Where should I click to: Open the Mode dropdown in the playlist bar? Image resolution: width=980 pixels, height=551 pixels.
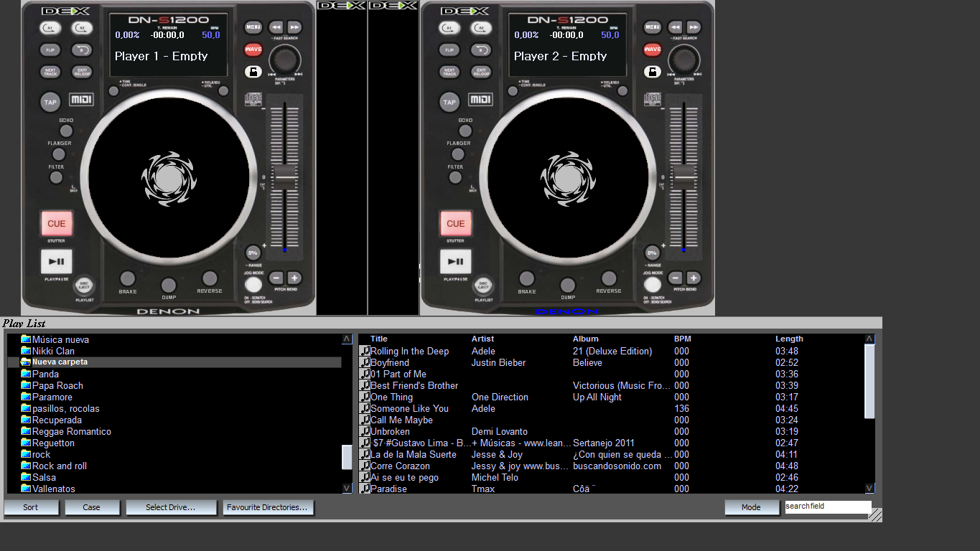pos(751,507)
